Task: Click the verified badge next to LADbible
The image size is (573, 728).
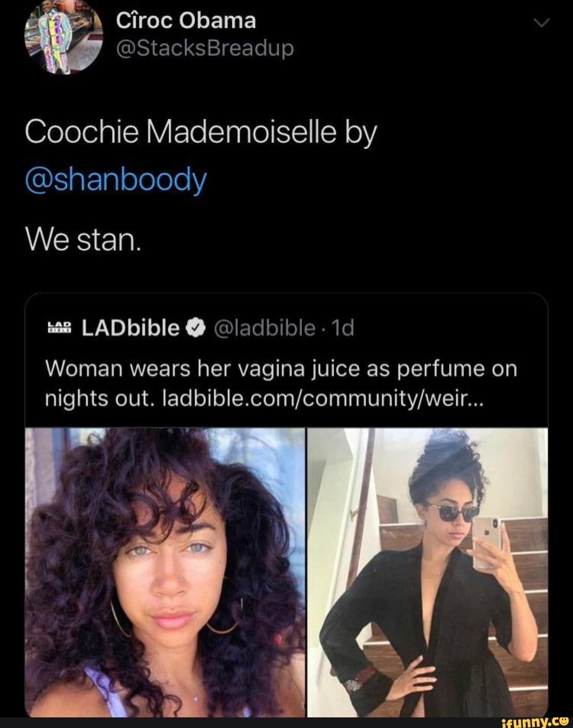Action: pyautogui.click(x=195, y=327)
